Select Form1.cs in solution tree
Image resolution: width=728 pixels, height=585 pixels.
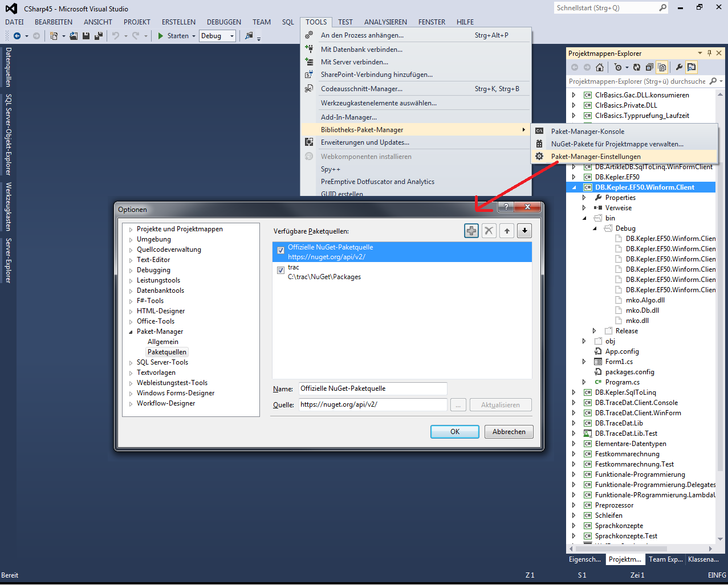click(619, 362)
